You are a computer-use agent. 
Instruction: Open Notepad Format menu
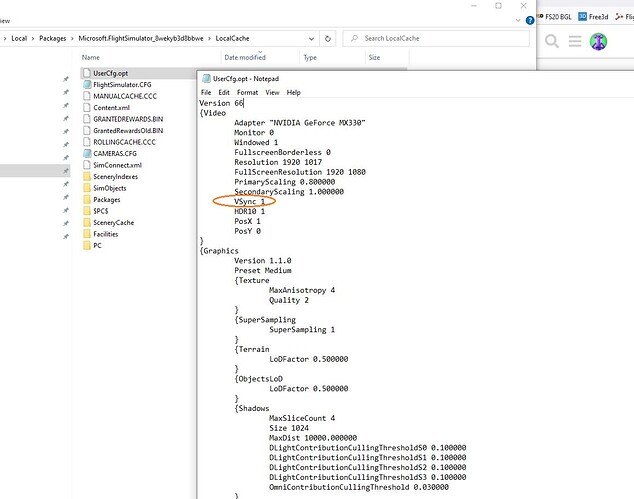coord(247,93)
